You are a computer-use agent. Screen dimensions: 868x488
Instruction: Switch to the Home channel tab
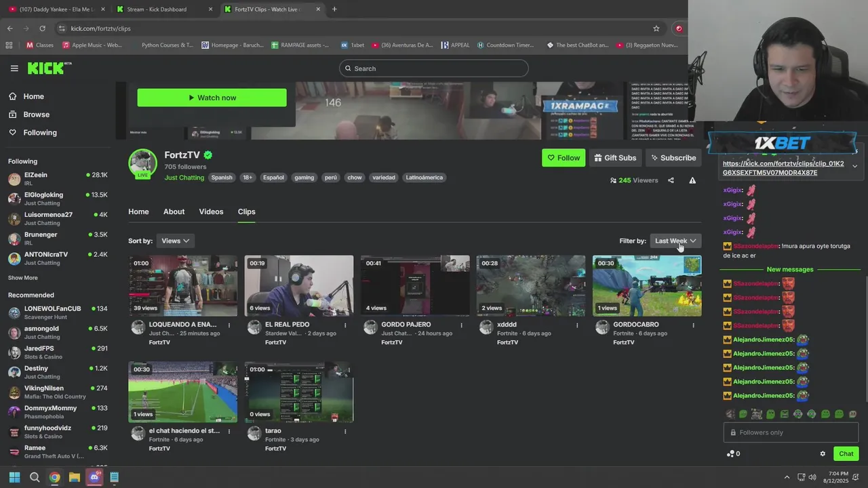coord(138,211)
